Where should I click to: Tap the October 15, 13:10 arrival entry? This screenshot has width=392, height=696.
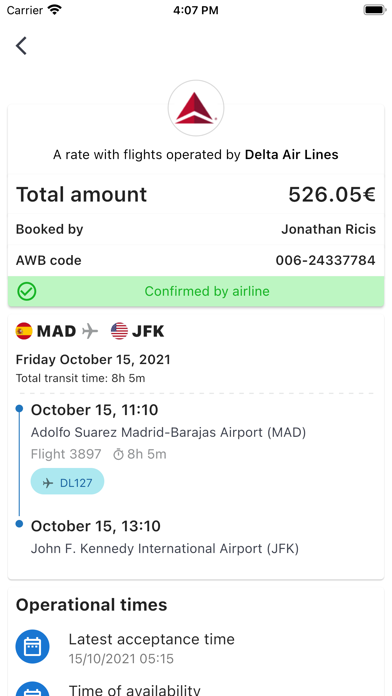click(x=95, y=526)
